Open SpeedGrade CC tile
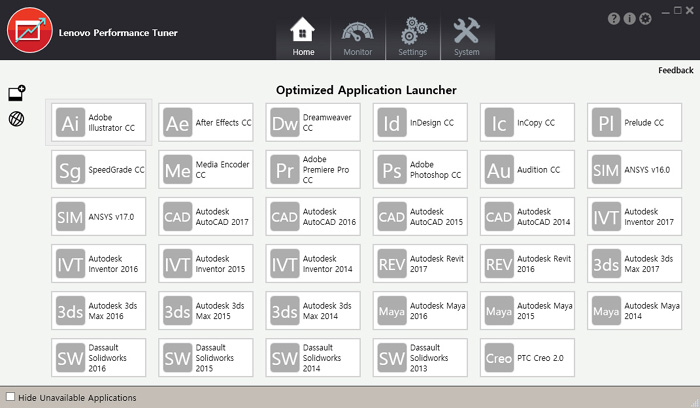The width and height of the screenshot is (700, 408). (x=98, y=170)
